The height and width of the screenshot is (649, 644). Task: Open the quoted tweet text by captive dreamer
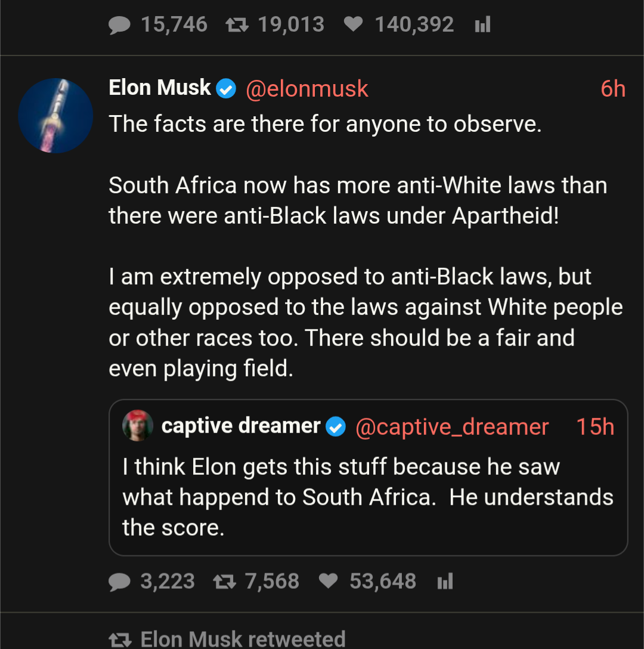pos(367,497)
